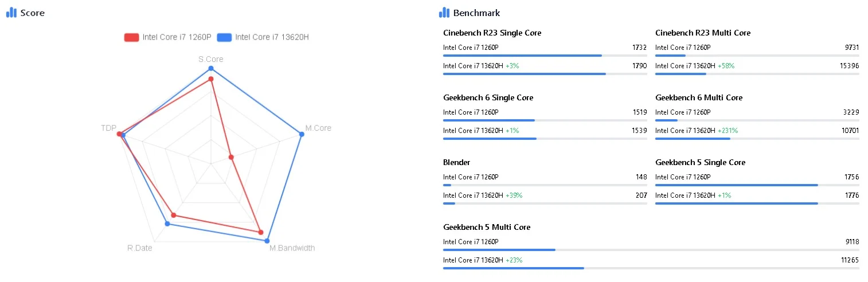Click the blue R.Date data point
The height and width of the screenshot is (282, 868).
(x=167, y=224)
